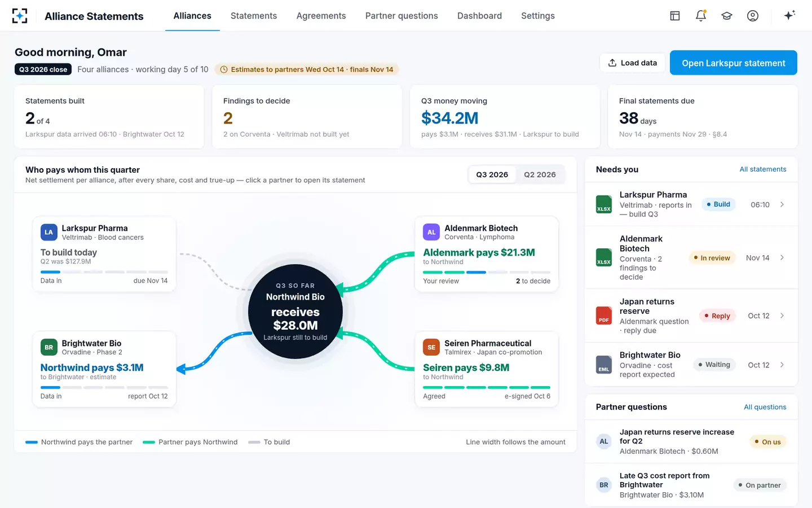Click Aldenmark review progress bar
Image resolution: width=812 pixels, height=508 pixels.
pyautogui.click(x=487, y=272)
